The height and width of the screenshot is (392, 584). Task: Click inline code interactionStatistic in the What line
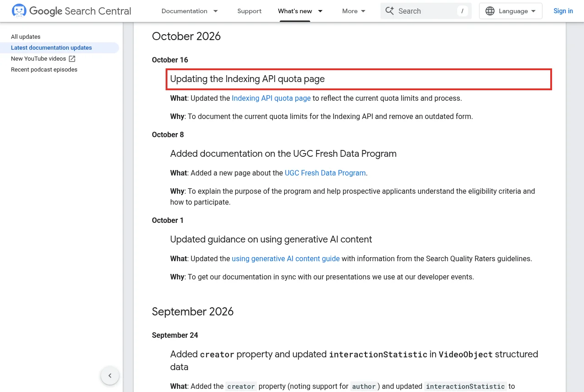465,387
